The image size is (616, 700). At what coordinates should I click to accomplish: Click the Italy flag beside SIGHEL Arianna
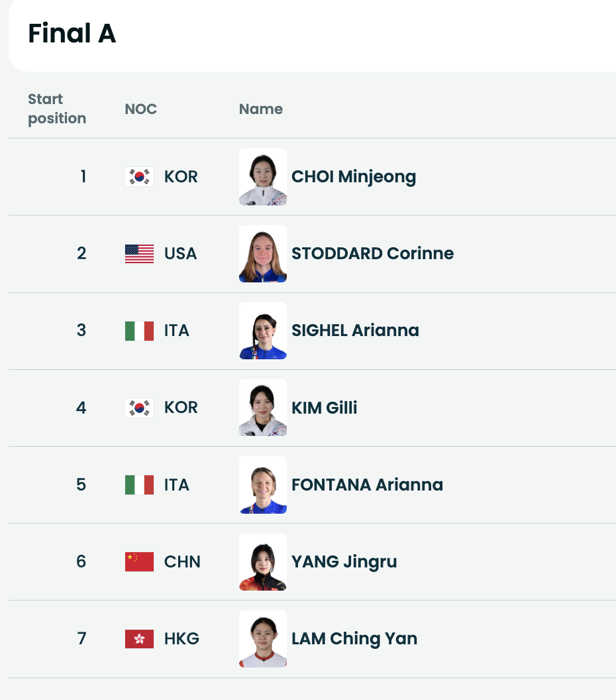click(x=139, y=331)
